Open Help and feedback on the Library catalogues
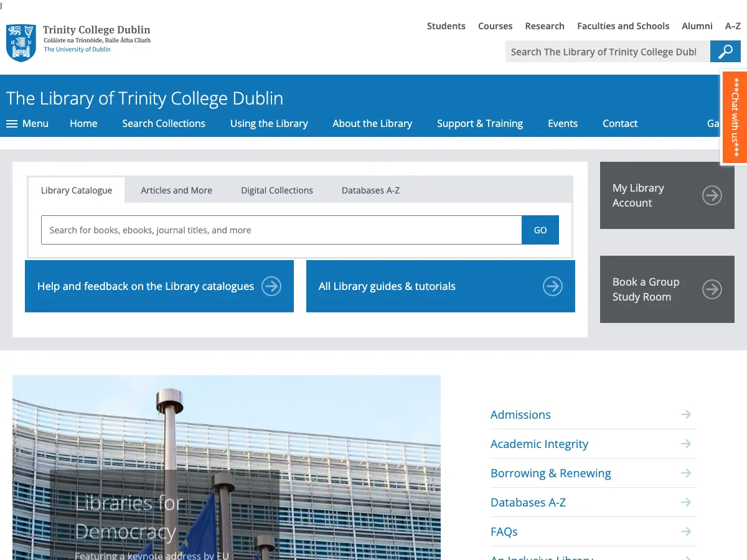This screenshot has width=747, height=560. (159, 286)
